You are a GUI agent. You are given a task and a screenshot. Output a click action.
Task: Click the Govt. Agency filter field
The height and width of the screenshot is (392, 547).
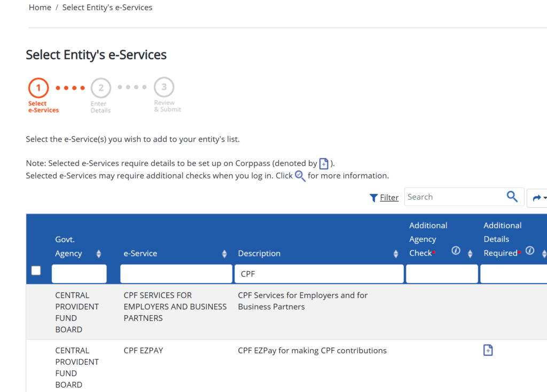pyautogui.click(x=79, y=273)
